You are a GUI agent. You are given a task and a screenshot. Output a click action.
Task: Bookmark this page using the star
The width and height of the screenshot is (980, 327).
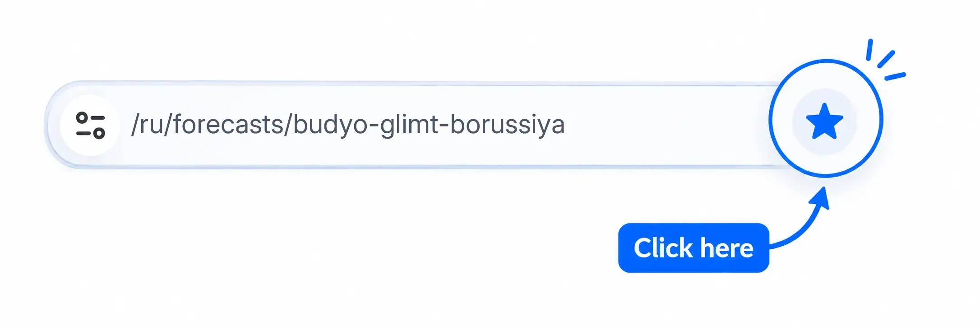click(824, 121)
